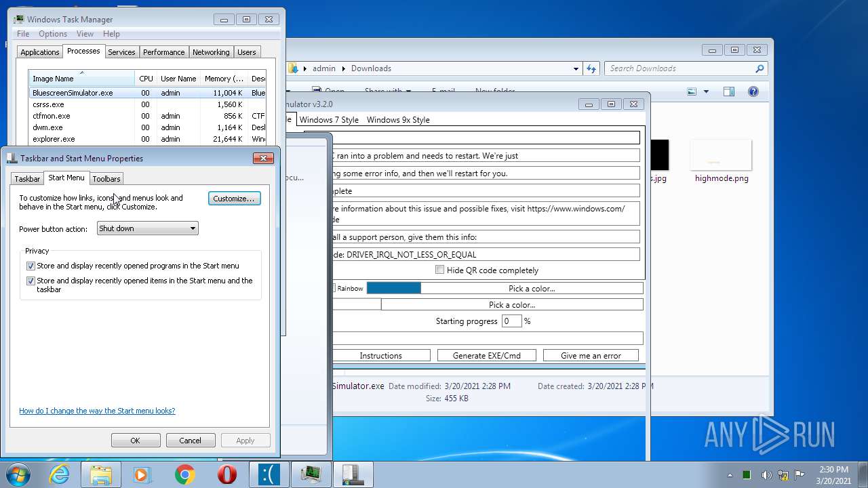Open File Explorer taskbar icon
Viewport: 868px width, 488px height.
click(101, 474)
